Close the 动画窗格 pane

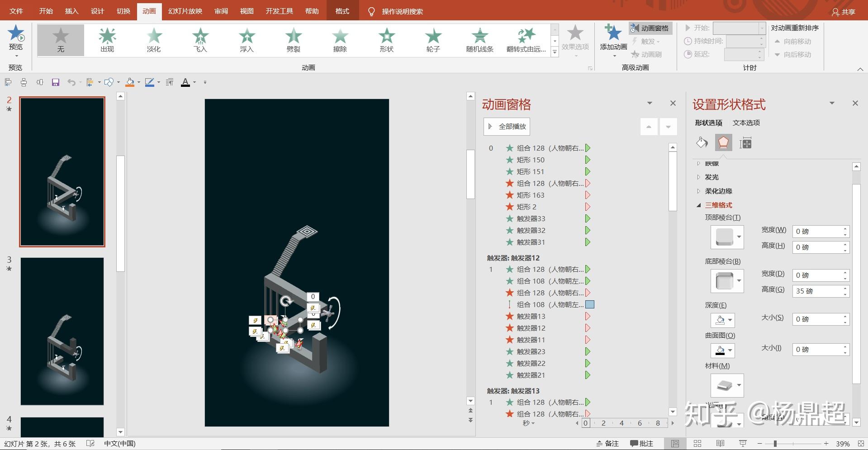[673, 104]
